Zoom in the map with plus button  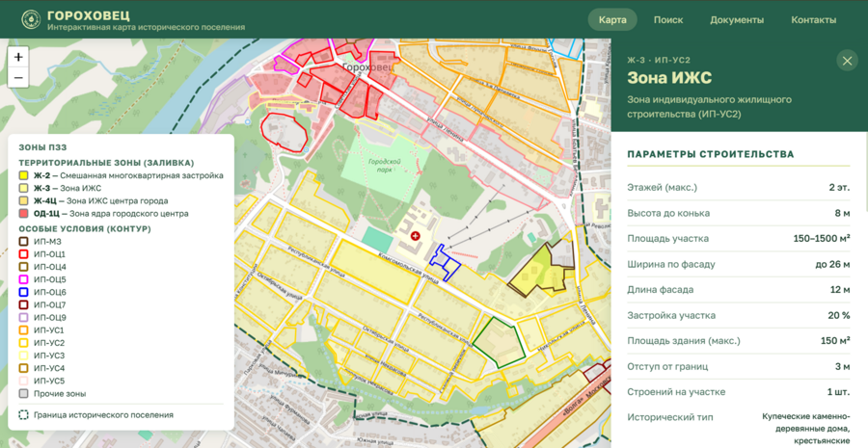[19, 57]
